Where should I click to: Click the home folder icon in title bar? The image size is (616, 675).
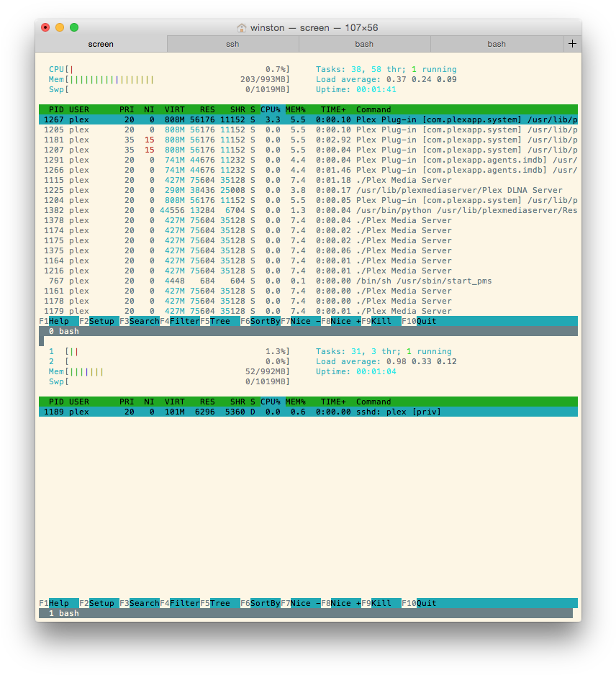pos(242,28)
